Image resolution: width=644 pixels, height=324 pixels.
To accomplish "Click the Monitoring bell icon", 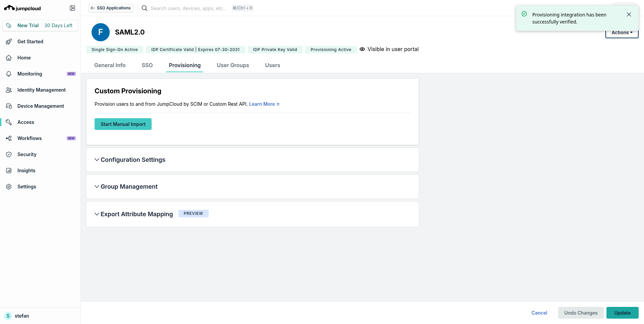I will [x=9, y=74].
